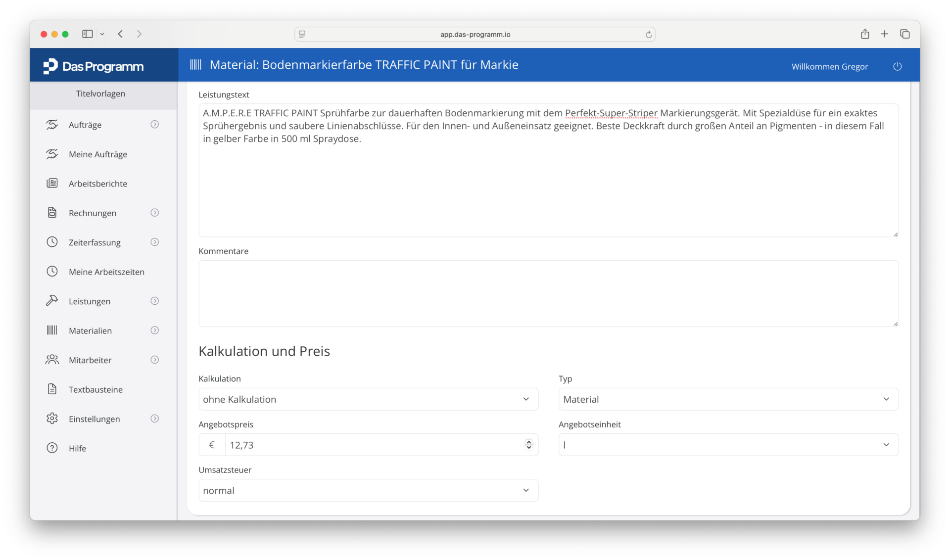
Task: Expand the Aufträge submenu arrow
Action: (155, 125)
